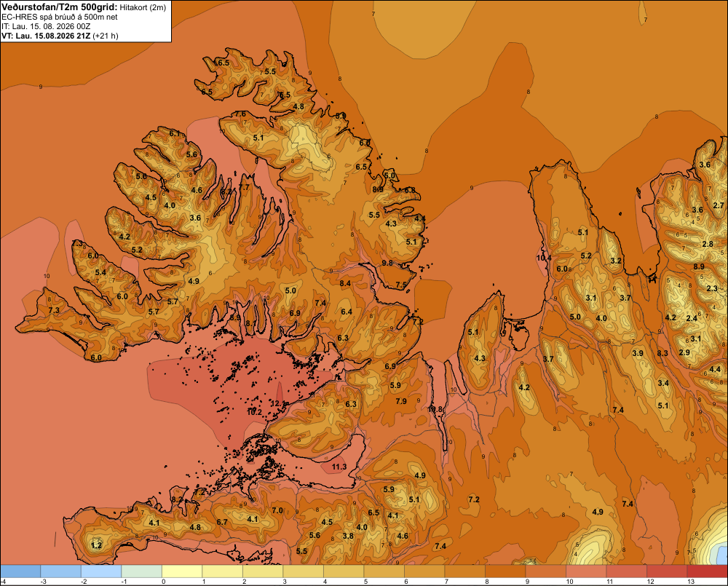Image resolution: width=728 pixels, height=586 pixels.
Task: Click the legend scale label '-4'
Action: pos(3,582)
